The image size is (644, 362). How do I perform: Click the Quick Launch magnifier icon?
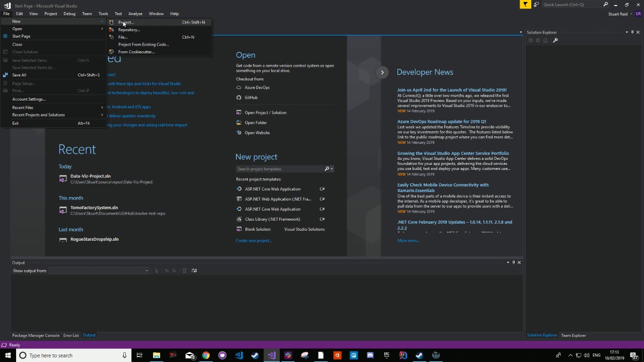coord(605,5)
